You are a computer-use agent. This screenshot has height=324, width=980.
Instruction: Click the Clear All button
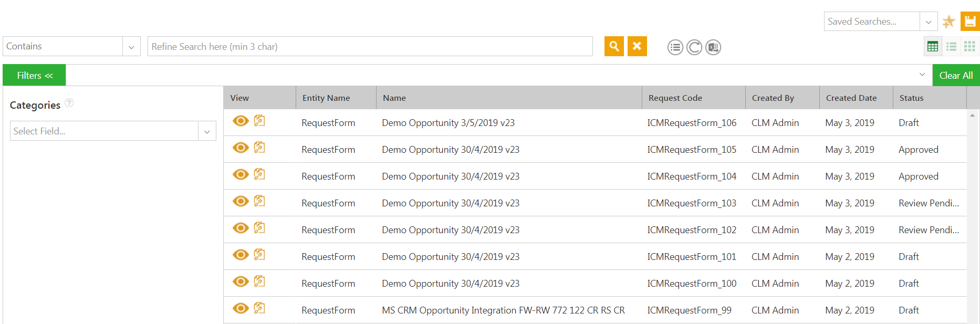956,76
